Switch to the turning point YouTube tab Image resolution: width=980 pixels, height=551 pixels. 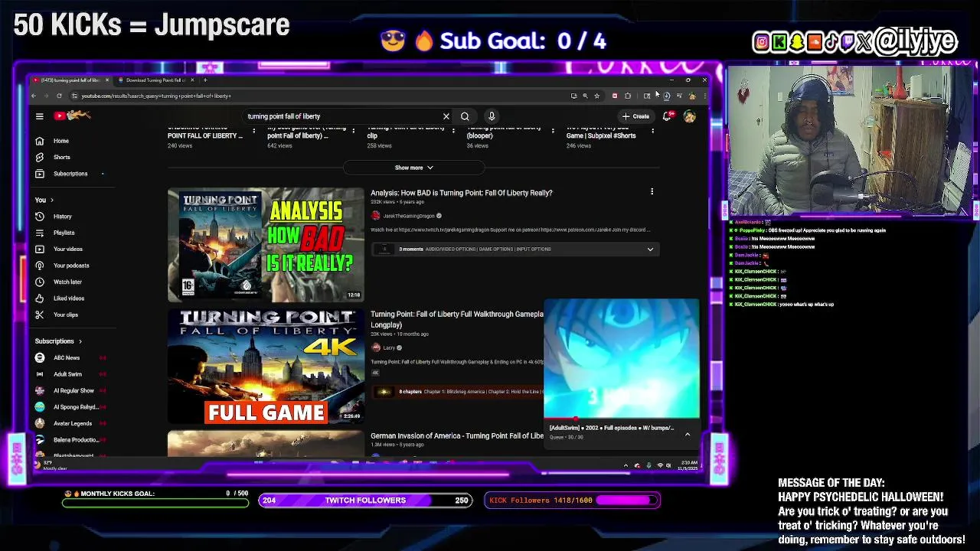coord(70,80)
